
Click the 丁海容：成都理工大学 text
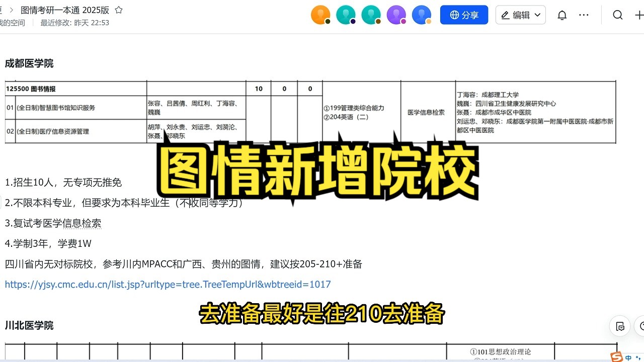pos(488,95)
